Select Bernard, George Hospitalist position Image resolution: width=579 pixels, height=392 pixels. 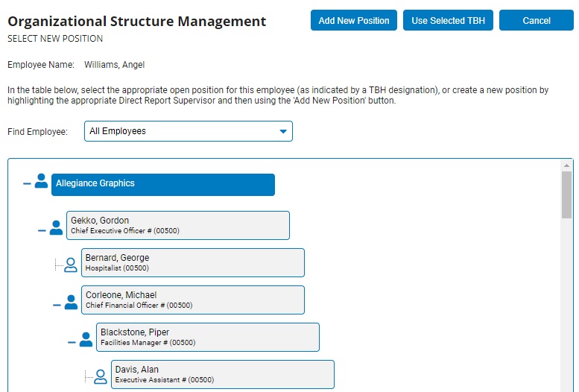coord(193,262)
